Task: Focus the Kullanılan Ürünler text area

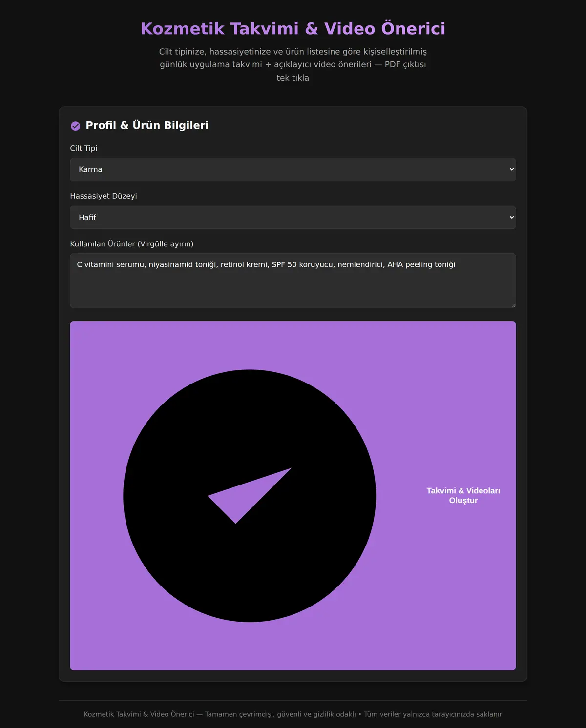Action: click(293, 281)
